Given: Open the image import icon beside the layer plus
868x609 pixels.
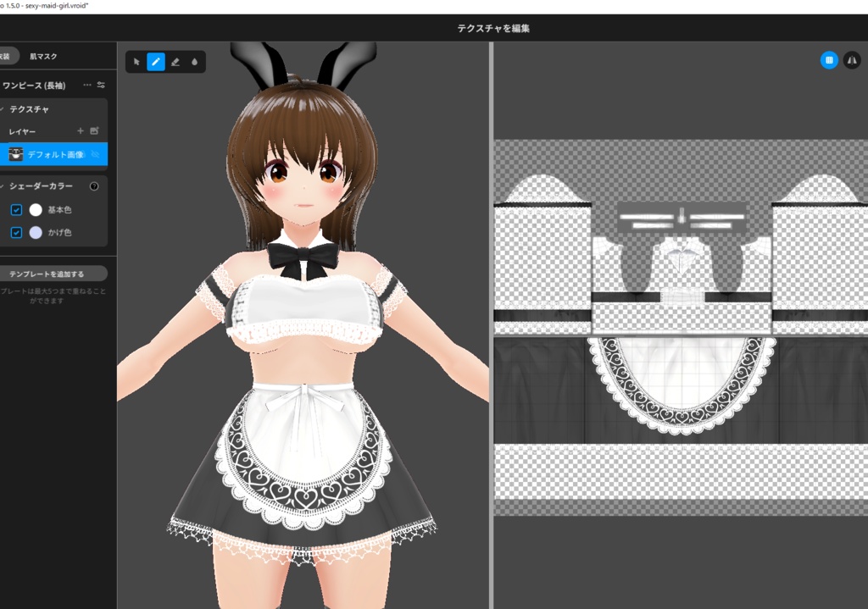Looking at the screenshot, I should tap(95, 130).
